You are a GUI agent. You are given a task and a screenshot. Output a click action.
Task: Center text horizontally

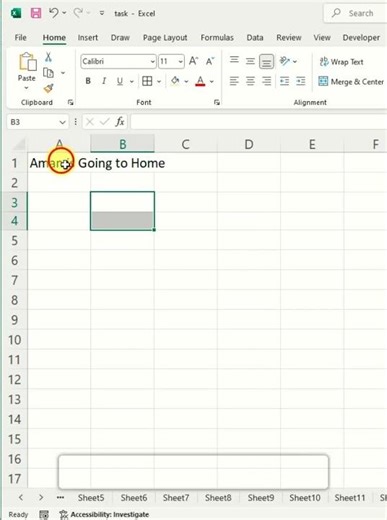[250, 81]
